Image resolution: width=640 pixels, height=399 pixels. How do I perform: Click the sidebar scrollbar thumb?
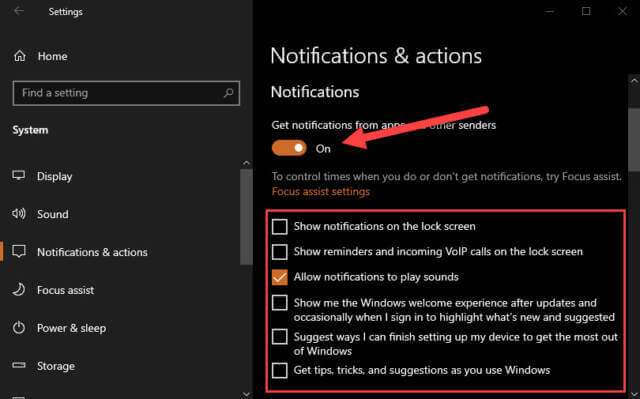(x=246, y=217)
